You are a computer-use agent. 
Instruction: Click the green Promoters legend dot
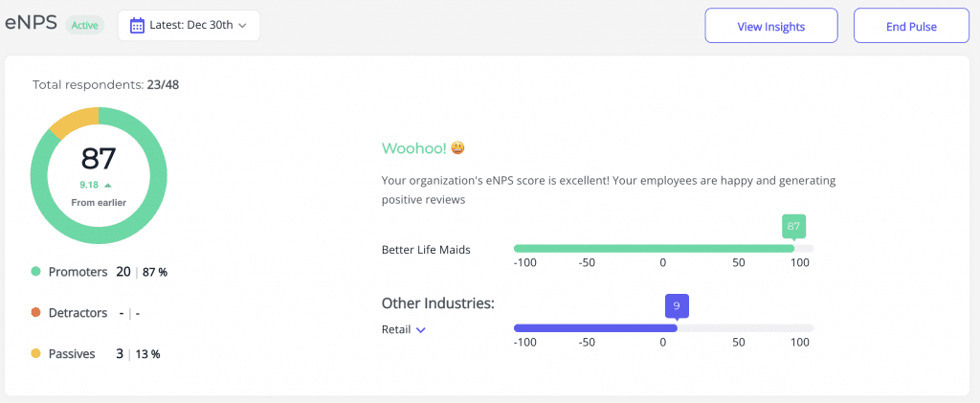point(35,272)
